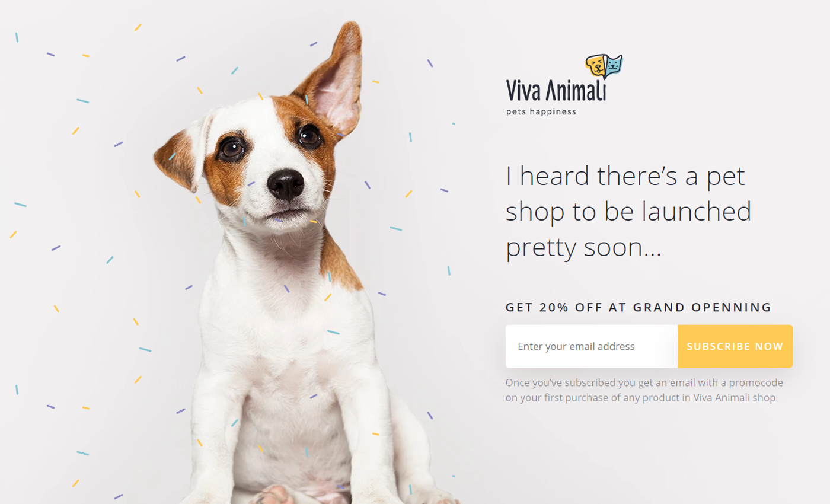Click the dog and cat logo icon

coord(604,66)
